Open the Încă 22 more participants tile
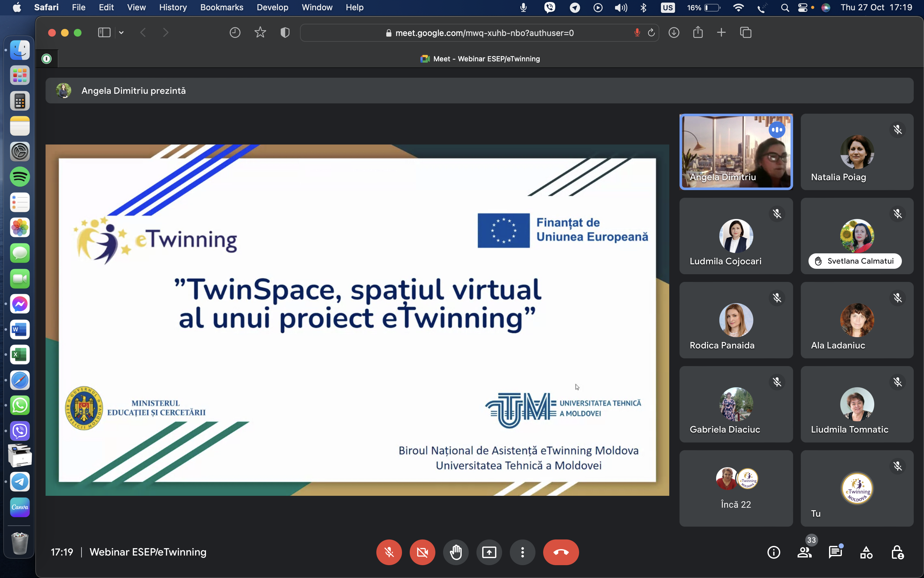The width and height of the screenshot is (924, 578). (x=736, y=488)
